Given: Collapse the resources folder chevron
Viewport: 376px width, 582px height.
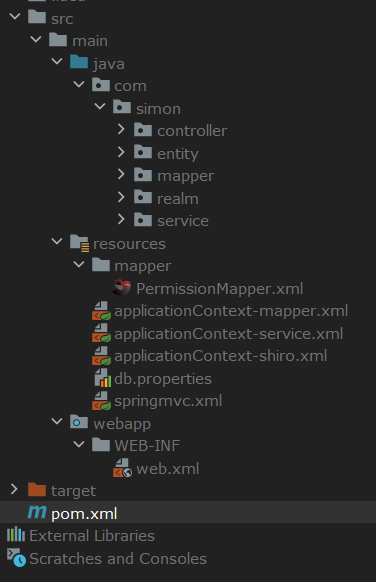Looking at the screenshot, I should 57,242.
